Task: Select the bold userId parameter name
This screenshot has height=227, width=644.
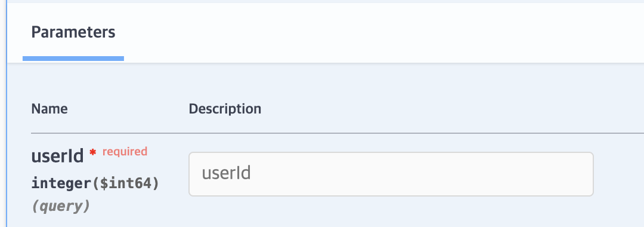Action: click(57, 157)
